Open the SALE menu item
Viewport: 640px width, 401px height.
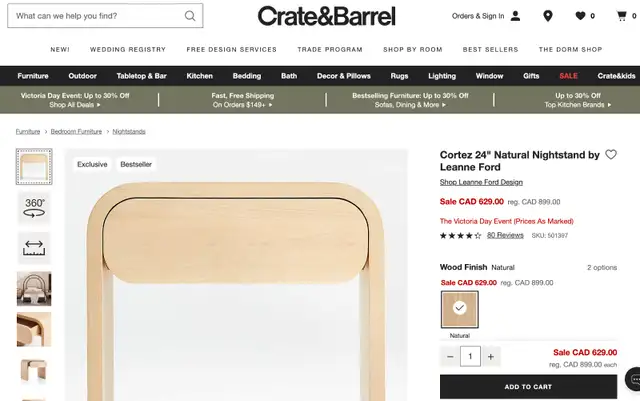568,76
